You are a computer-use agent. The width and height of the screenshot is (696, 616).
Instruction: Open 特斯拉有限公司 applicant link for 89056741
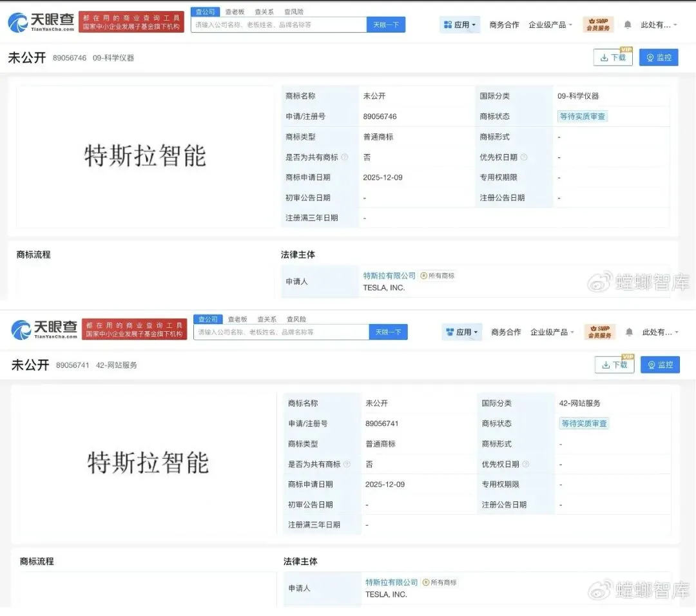point(392,582)
